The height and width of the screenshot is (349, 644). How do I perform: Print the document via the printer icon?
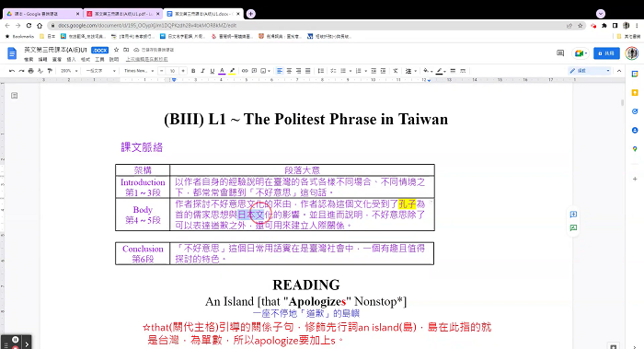pos(30,71)
